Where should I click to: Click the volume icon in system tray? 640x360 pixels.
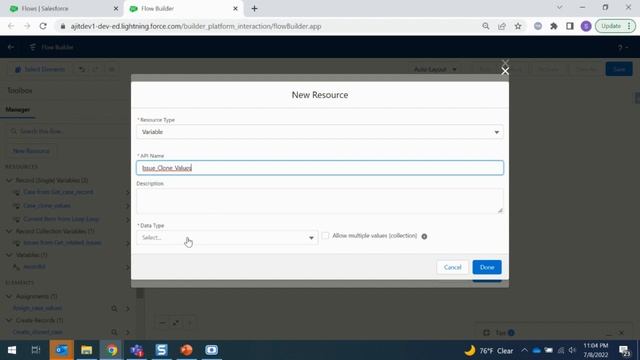572,350
